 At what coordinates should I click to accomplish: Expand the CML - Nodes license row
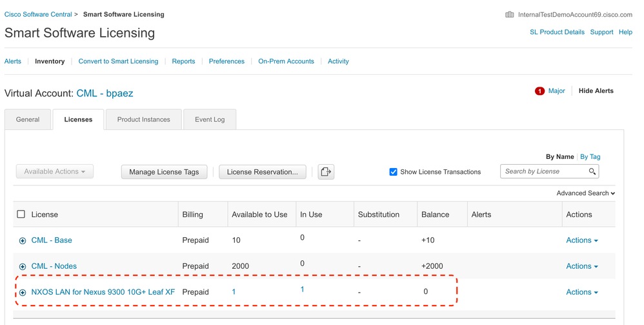pos(23,267)
